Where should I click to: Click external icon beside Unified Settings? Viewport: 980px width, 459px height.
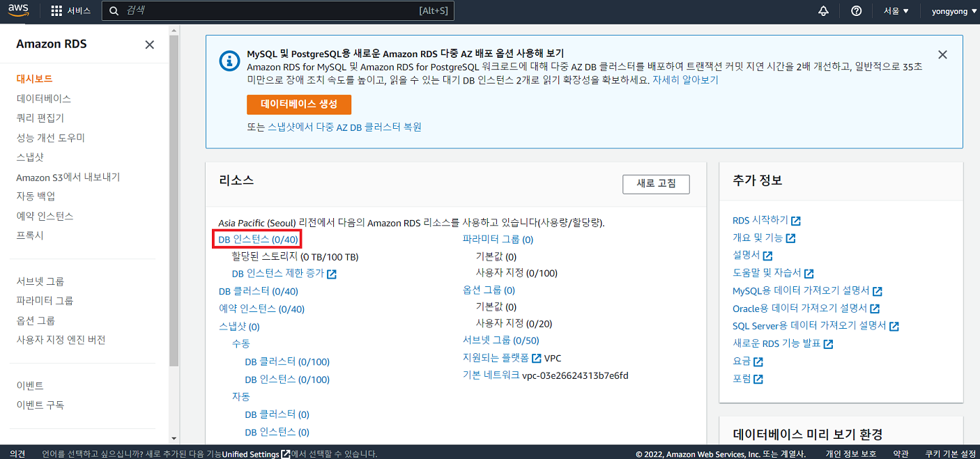coord(286,454)
